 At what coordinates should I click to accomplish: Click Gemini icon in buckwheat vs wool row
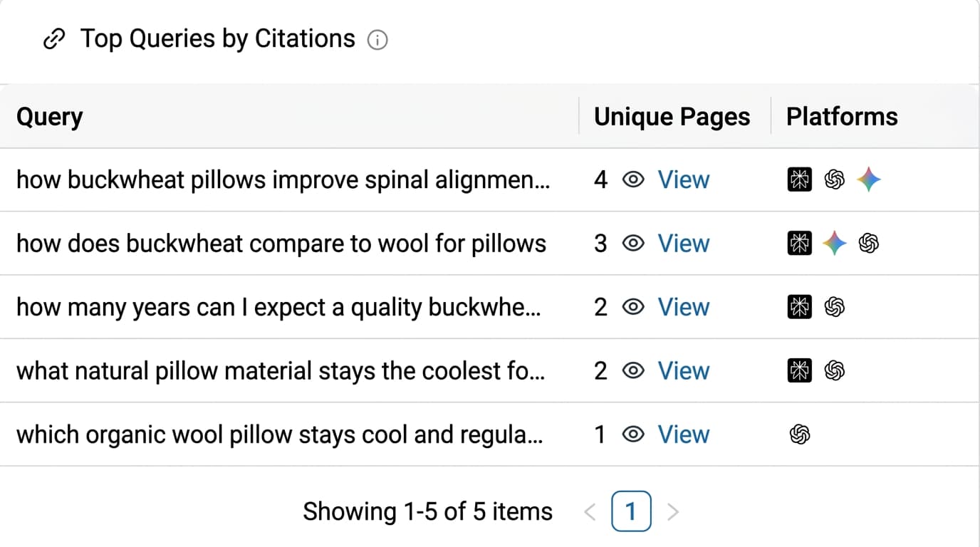(x=834, y=244)
